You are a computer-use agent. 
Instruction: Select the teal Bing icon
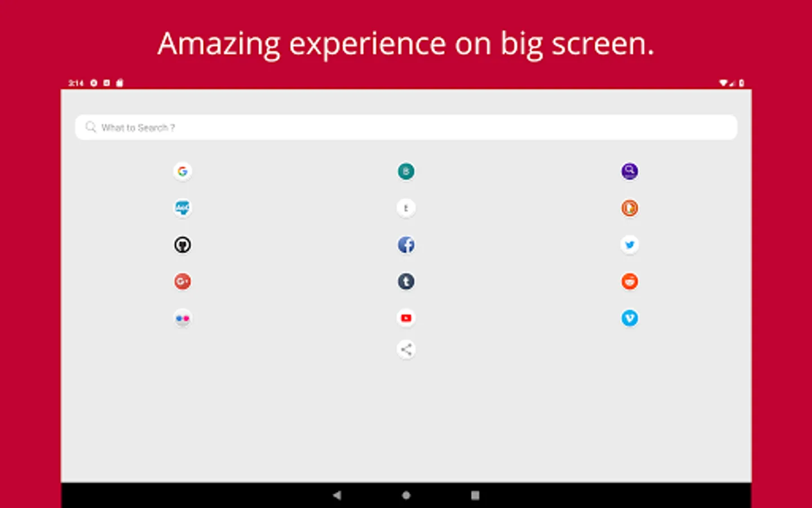(x=406, y=171)
